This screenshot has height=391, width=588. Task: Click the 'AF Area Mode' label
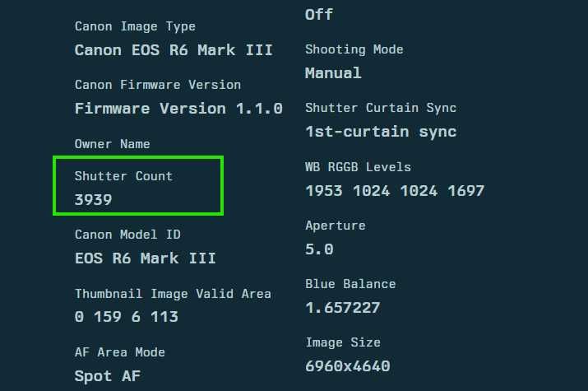[x=120, y=352]
